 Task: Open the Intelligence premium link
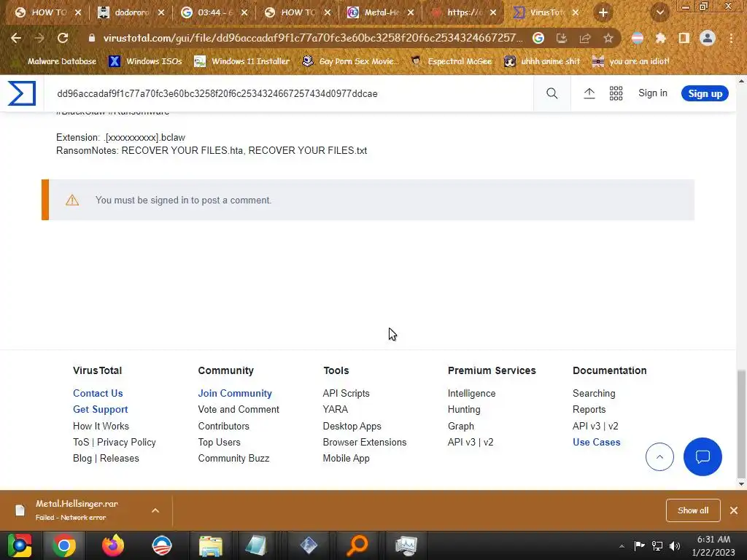[472, 393]
